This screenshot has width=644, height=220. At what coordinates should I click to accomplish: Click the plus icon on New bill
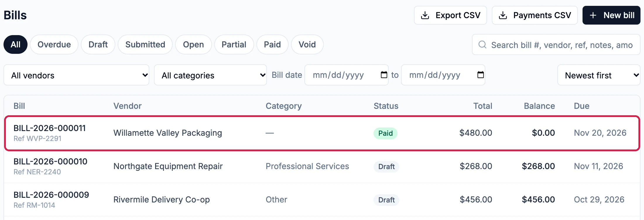click(x=593, y=15)
